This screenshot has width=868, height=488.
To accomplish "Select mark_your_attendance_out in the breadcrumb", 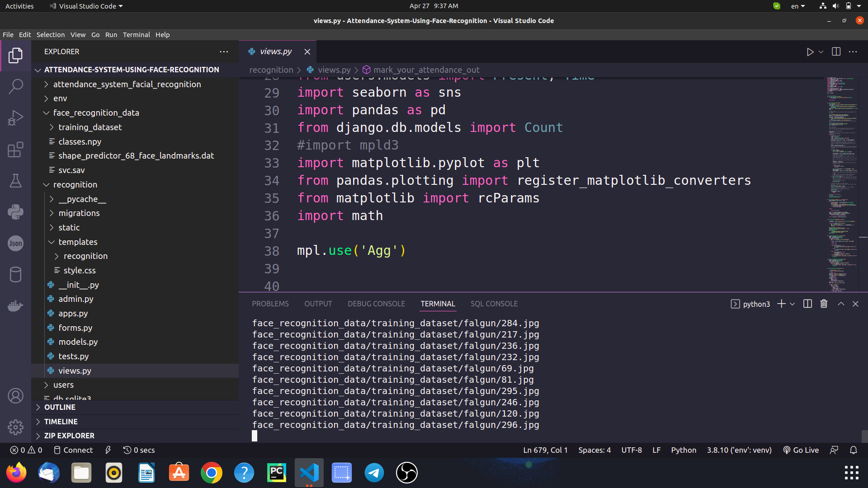I will pyautogui.click(x=427, y=70).
